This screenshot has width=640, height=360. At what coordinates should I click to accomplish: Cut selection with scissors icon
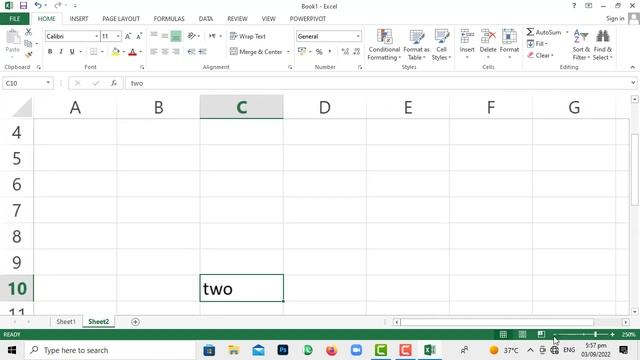(28, 32)
